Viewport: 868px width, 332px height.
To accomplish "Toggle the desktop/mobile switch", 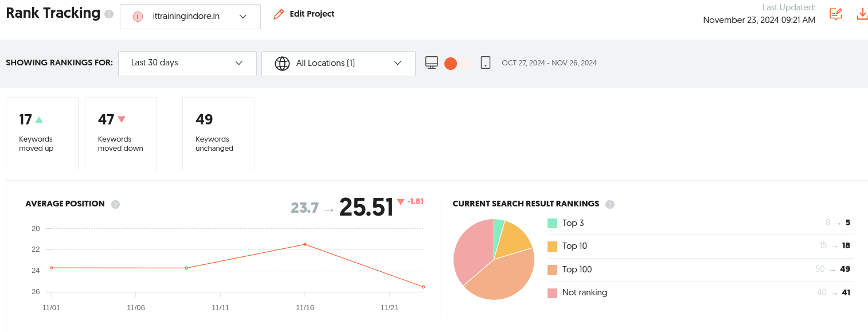I will [x=458, y=64].
